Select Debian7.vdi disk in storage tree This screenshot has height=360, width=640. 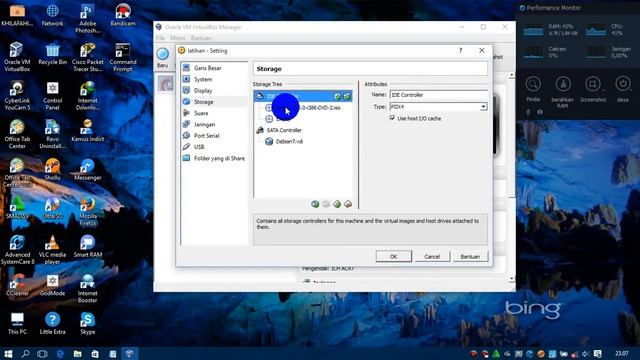[x=289, y=142]
